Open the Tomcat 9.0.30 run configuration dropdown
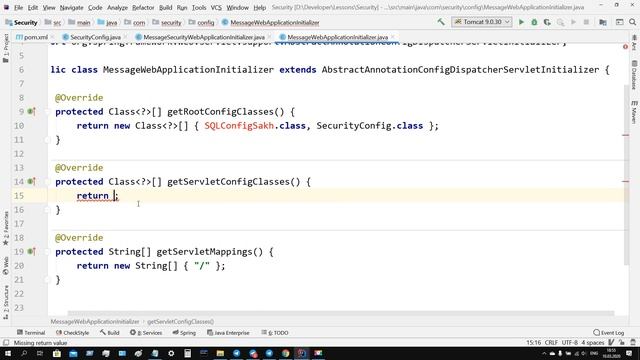This screenshot has height=360, width=640. [x=482, y=22]
